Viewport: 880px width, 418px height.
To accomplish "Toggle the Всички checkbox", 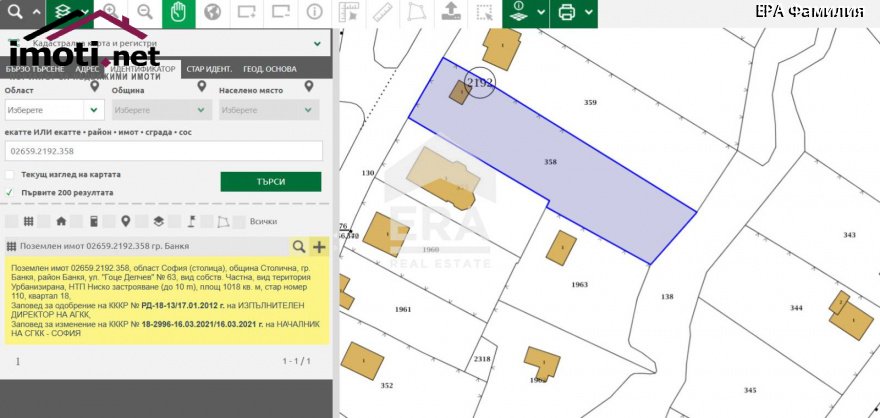I will click(239, 222).
